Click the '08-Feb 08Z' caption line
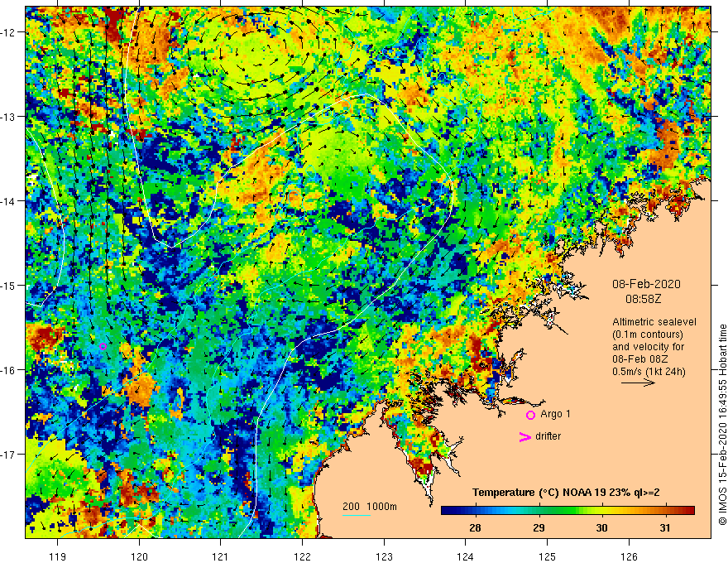The height and width of the screenshot is (563, 728). 640,359
